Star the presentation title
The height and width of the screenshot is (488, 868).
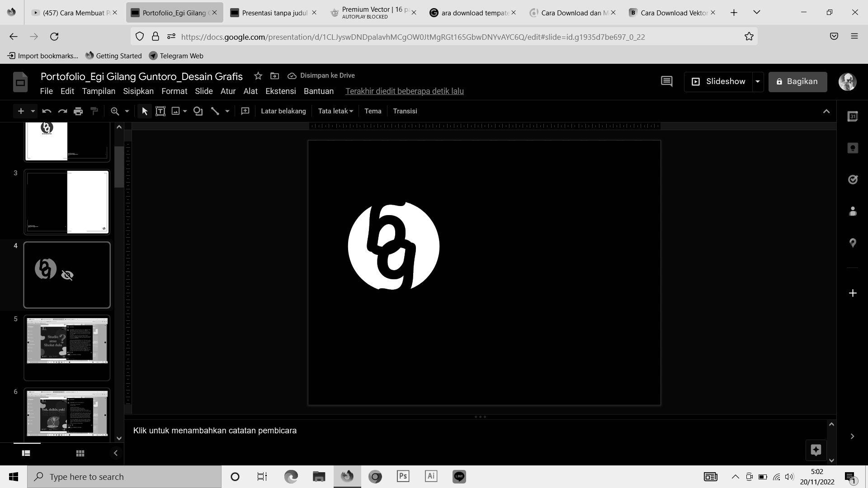point(258,76)
